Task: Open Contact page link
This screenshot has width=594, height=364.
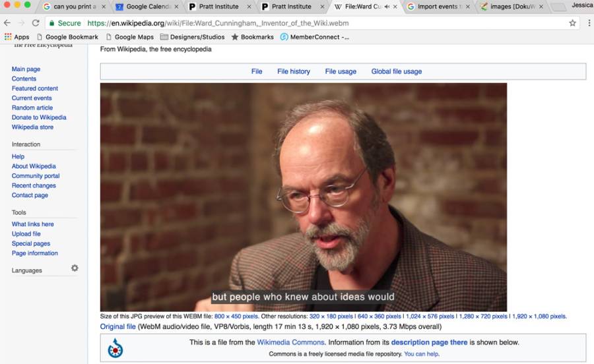Action: coord(30,195)
